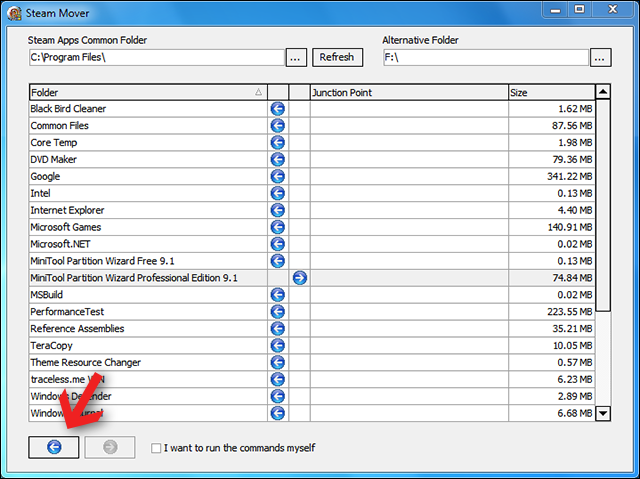Viewport: 640px width, 479px height.
Task: Sort list by the Folder column header
Action: [x=148, y=93]
